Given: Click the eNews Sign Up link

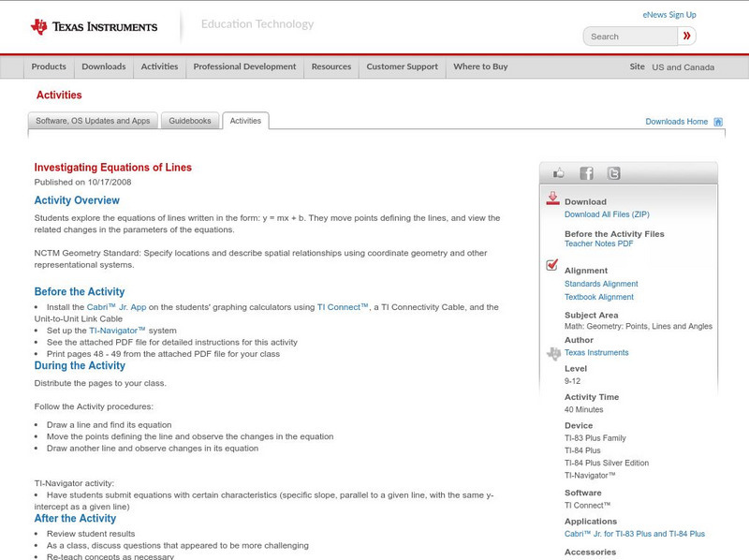Looking at the screenshot, I should coord(668,15).
